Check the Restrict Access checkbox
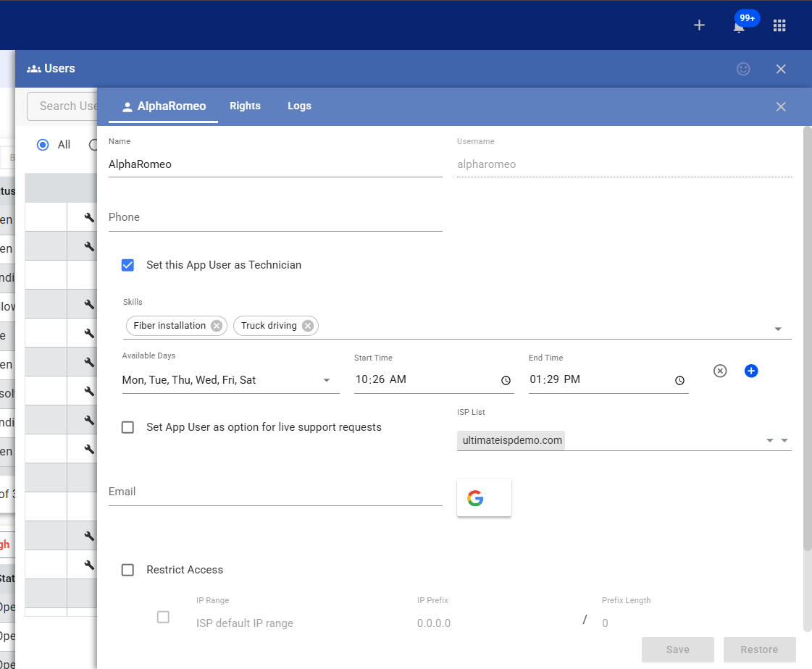 [x=128, y=570]
